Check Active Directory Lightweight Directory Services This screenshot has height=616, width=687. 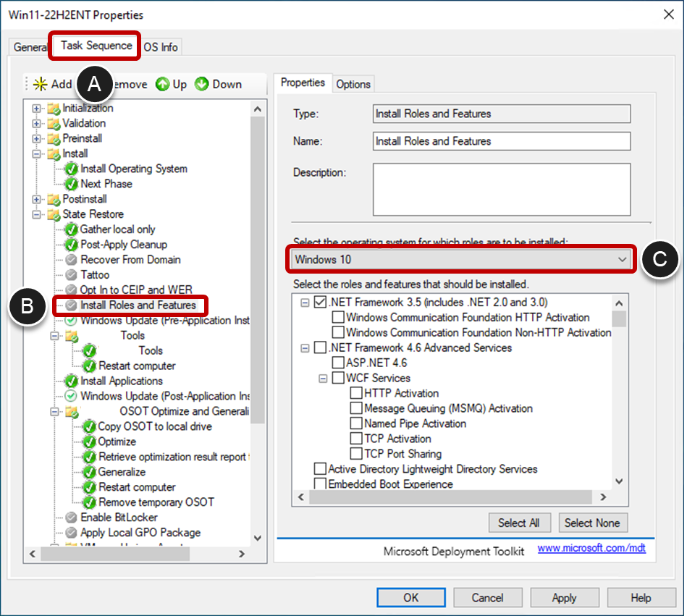coord(319,469)
